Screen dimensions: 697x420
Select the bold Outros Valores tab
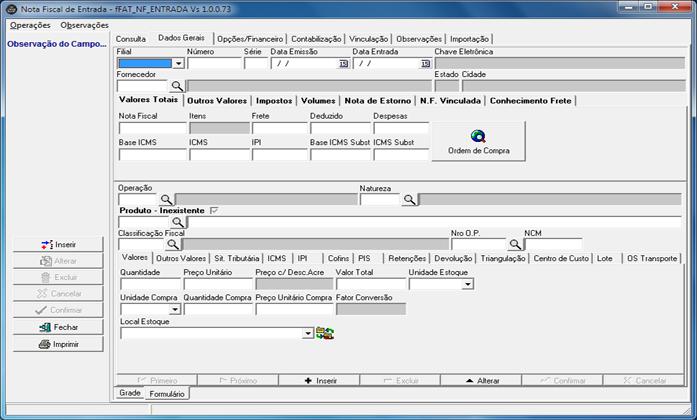pyautogui.click(x=217, y=101)
